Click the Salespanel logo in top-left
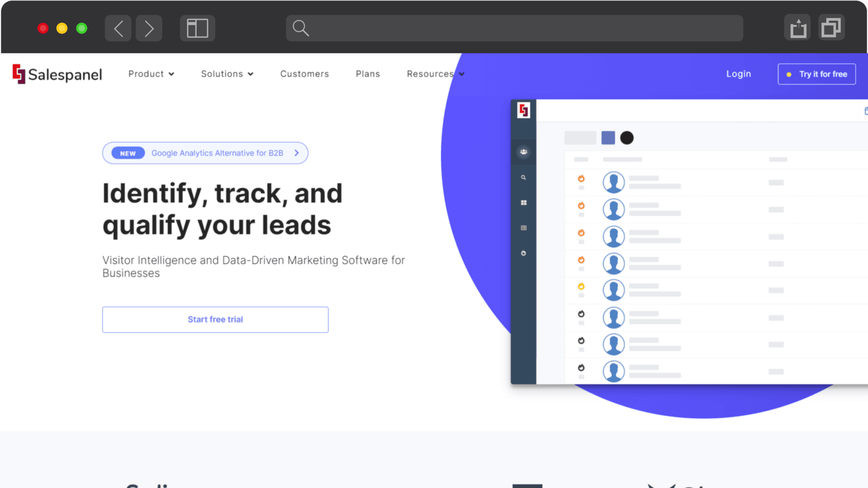 [x=57, y=74]
